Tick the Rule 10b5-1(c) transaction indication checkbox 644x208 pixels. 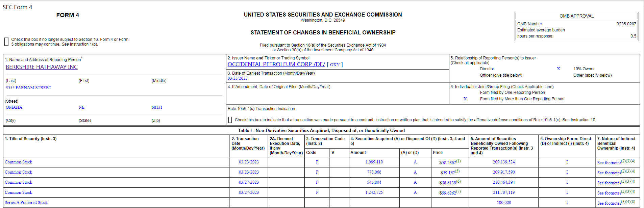(230, 120)
